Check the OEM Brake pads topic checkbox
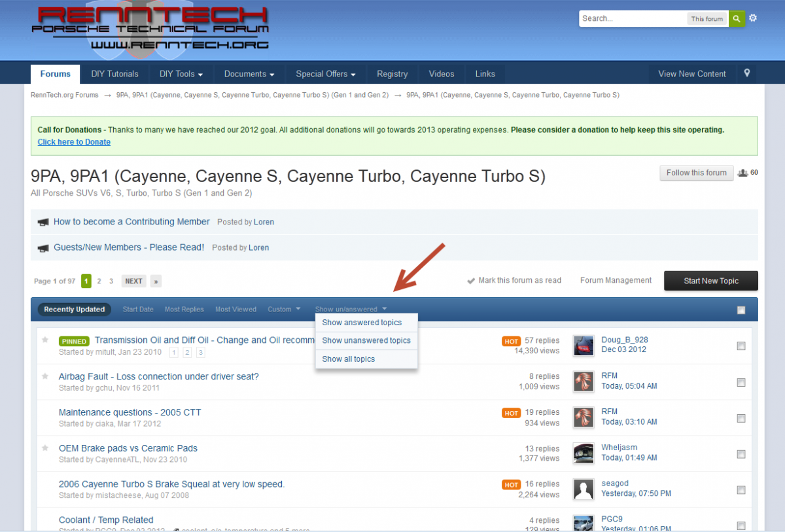Viewport: 785px width, 532px height. tap(741, 454)
